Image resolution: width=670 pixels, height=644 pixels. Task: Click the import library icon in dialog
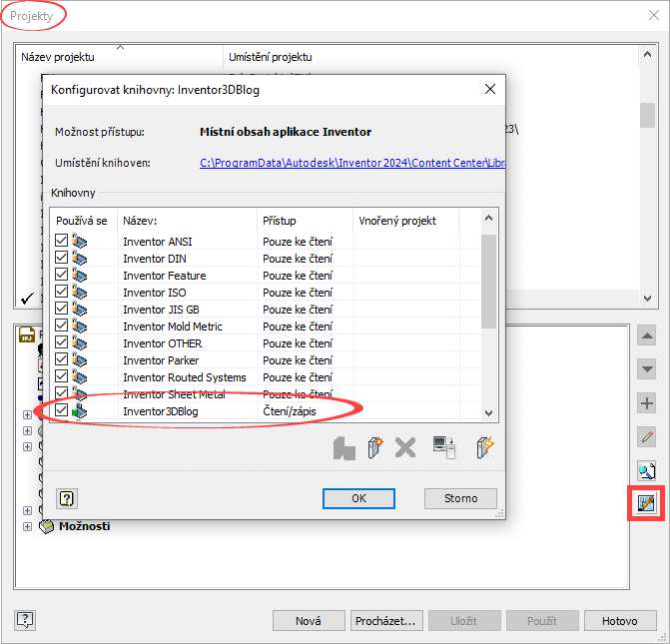[x=343, y=448]
